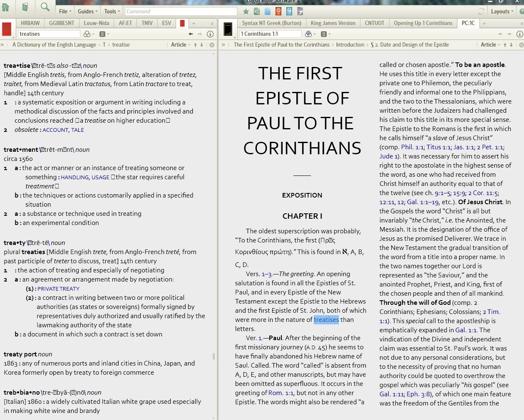Viewport: 524px width, 420px height.
Task: Open the Tools menu
Action: click(111, 11)
